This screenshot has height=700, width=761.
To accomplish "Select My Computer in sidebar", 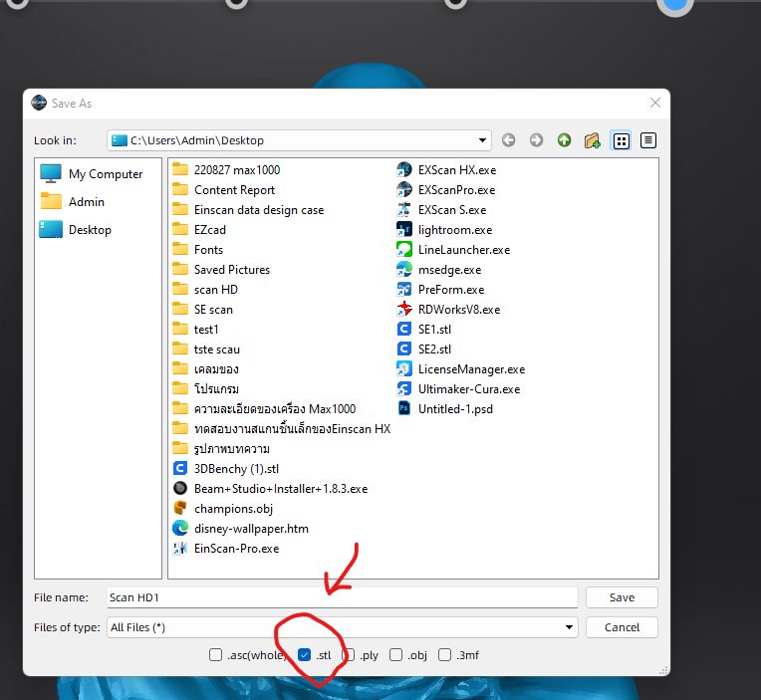I will (92, 173).
